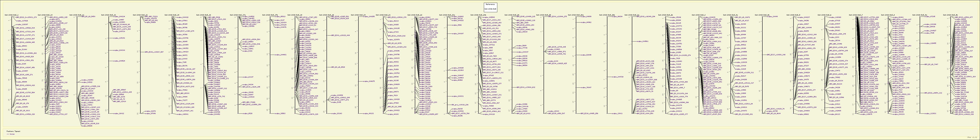Click the Oat-2016-OxE_4b map heading
Image resolution: width=980 pixels, height=140 pixels.
click(x=762, y=15)
